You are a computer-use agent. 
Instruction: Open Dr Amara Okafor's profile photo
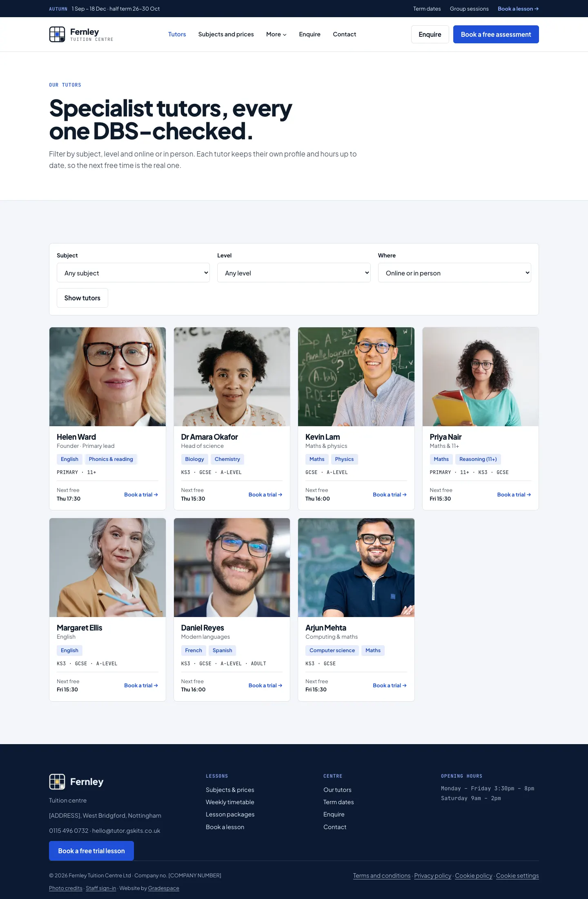[x=232, y=377]
